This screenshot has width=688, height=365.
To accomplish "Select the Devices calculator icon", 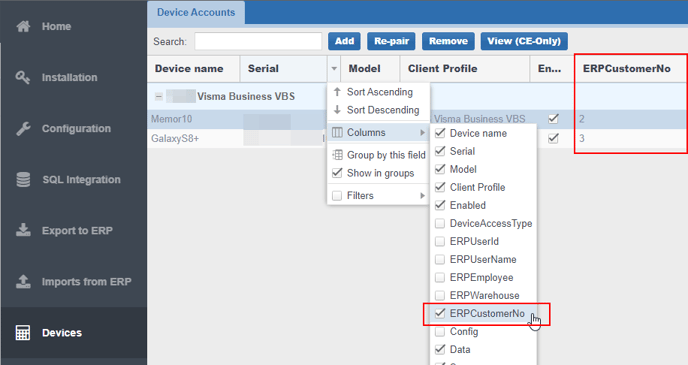I will [x=23, y=333].
